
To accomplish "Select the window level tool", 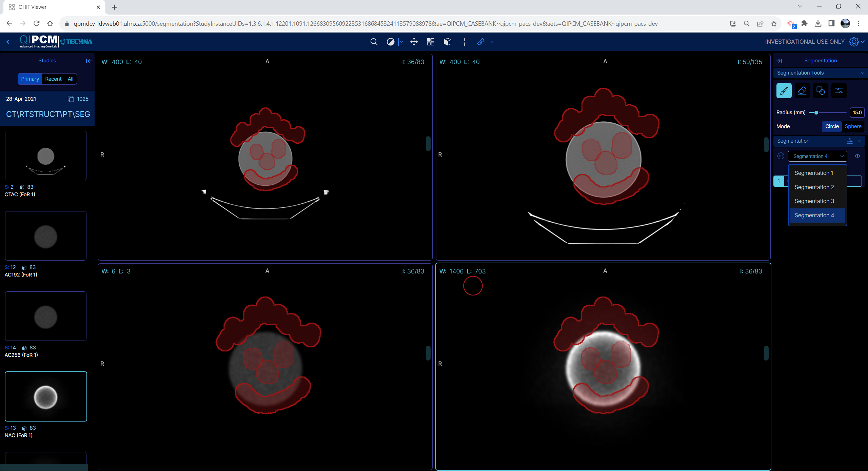I will pyautogui.click(x=391, y=42).
